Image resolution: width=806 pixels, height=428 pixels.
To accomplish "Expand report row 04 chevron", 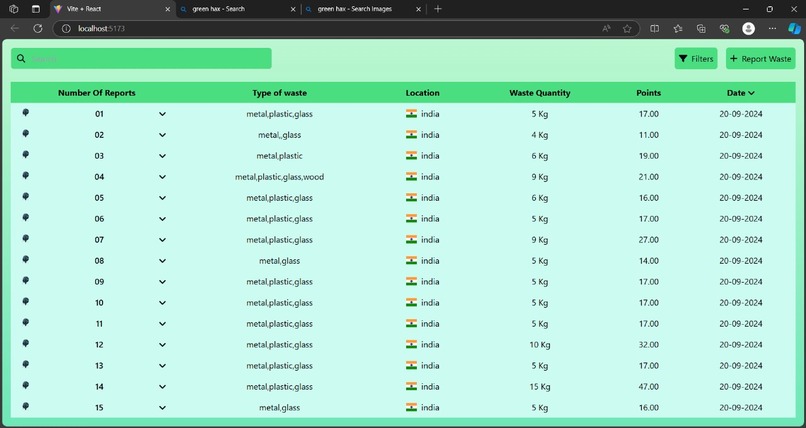I will 162,177.
